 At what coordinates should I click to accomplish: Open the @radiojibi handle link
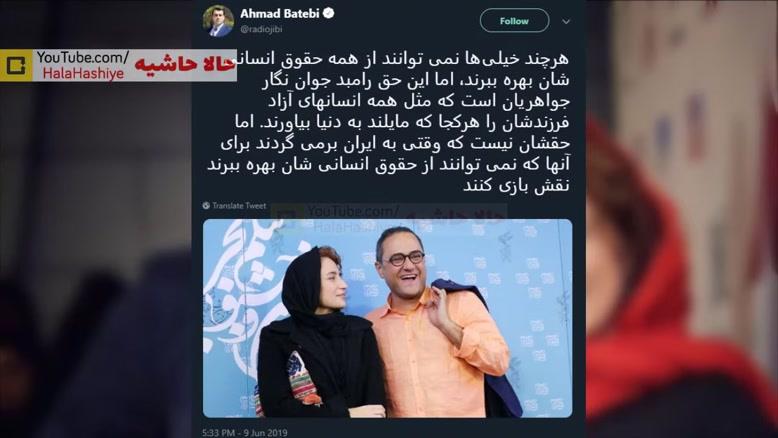pyautogui.click(x=261, y=29)
